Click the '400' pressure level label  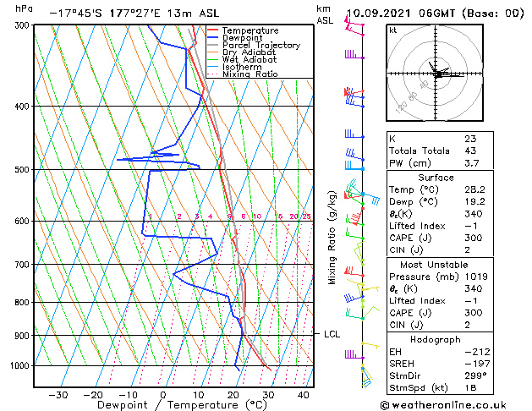(x=24, y=107)
